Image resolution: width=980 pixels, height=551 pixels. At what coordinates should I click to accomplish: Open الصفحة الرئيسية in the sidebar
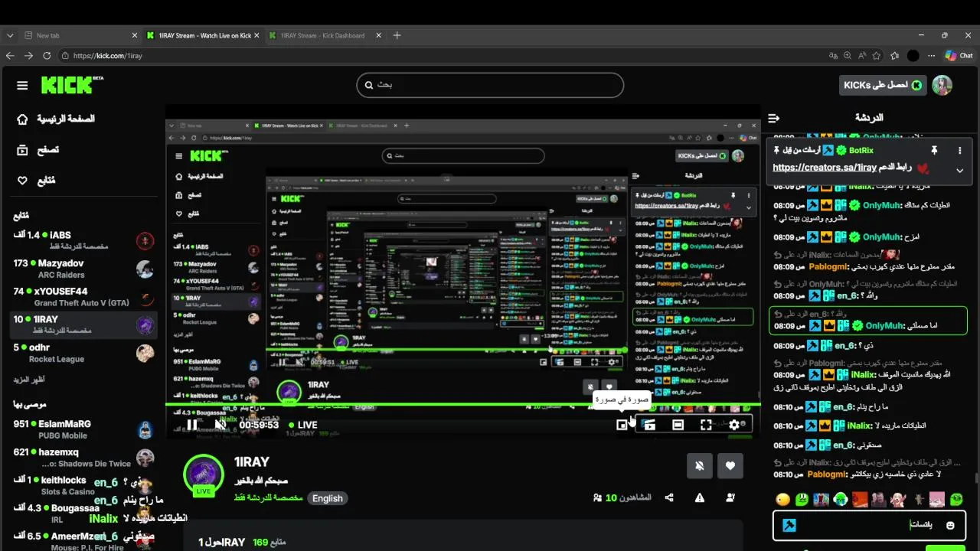pyautogui.click(x=55, y=119)
